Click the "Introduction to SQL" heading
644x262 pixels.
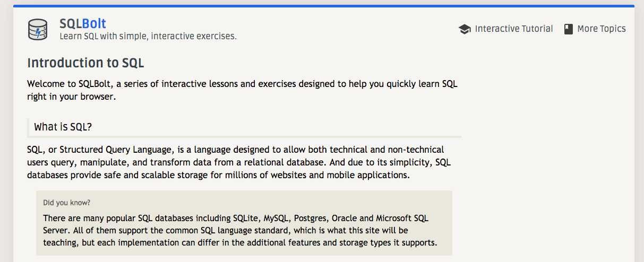point(85,63)
